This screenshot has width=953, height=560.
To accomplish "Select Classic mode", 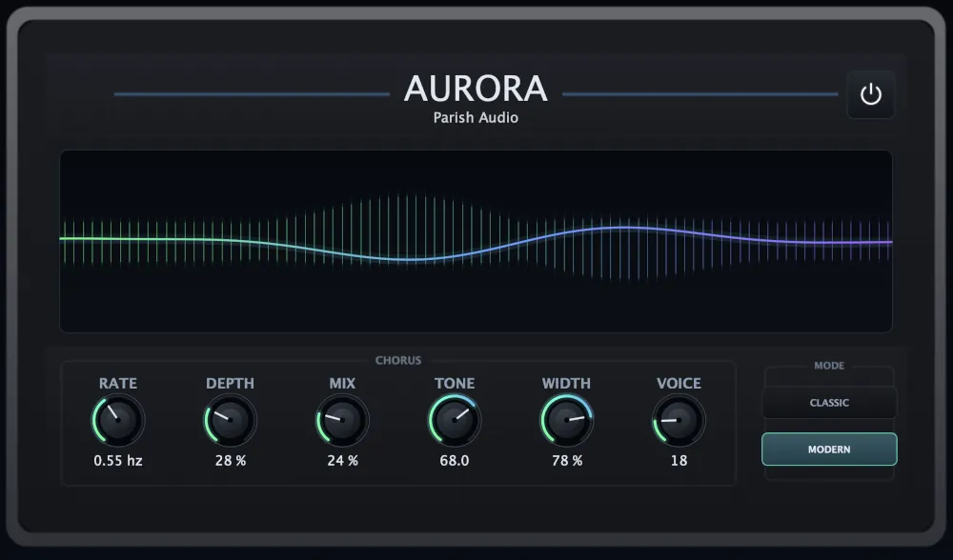I will click(x=829, y=403).
